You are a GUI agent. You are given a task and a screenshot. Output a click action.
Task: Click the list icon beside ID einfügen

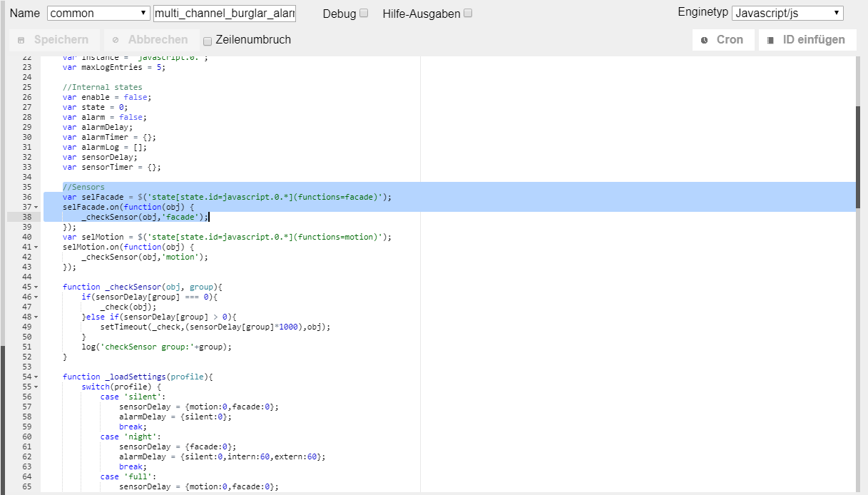[x=770, y=40]
